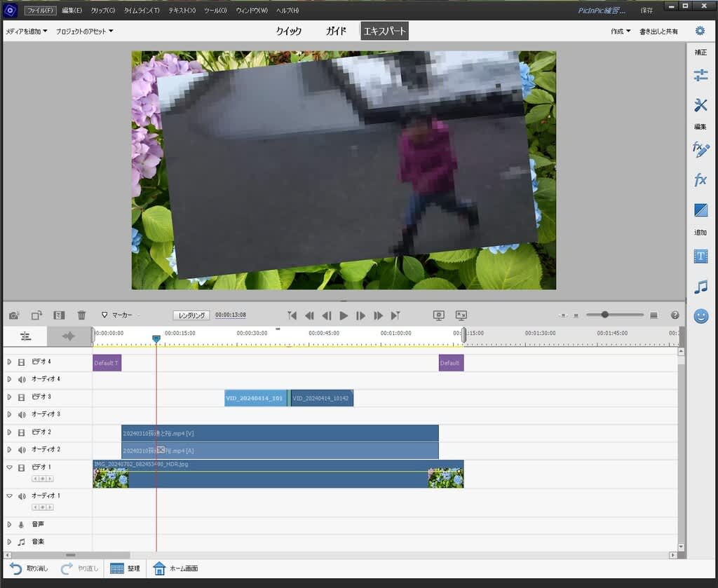Screen dimensions: 718x588
Task: Open the Transitions panel icon
Action: pos(700,210)
